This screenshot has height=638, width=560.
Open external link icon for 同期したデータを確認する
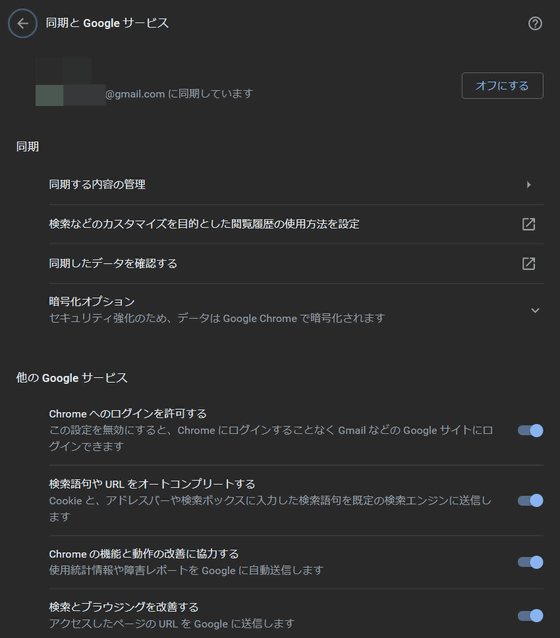coord(528,264)
